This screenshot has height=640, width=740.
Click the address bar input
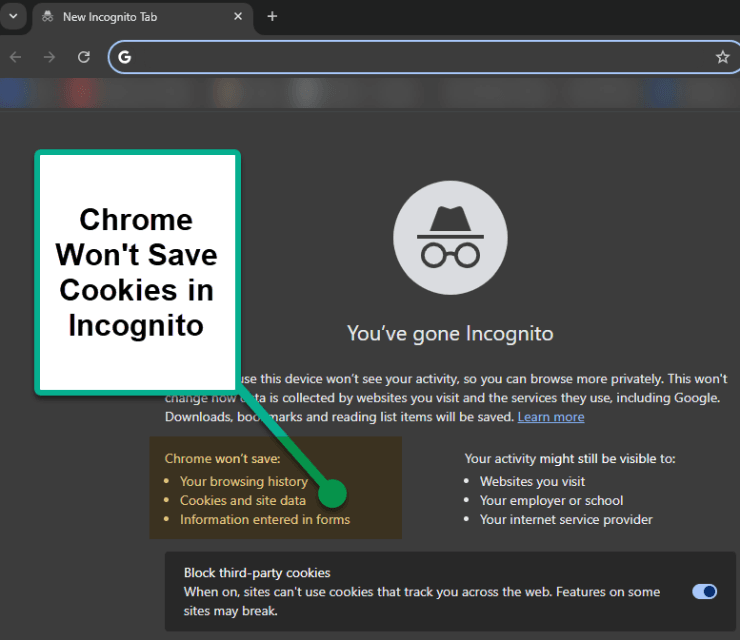(422, 57)
